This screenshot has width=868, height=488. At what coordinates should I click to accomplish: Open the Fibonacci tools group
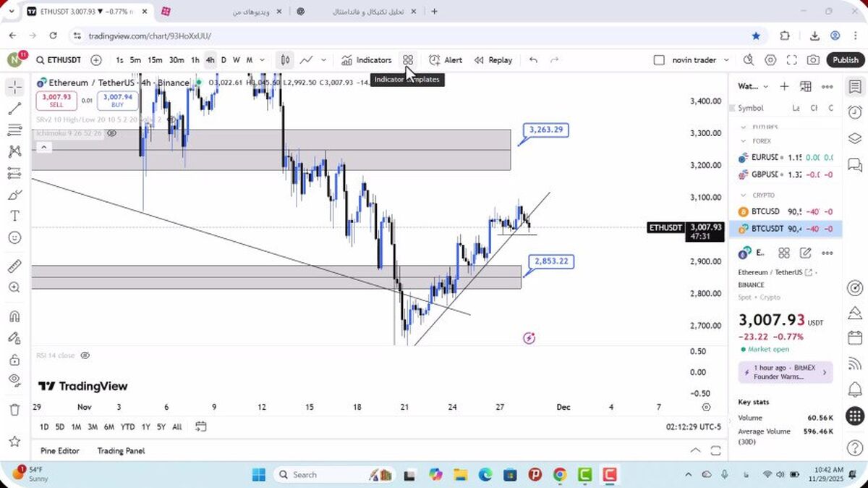pos(14,130)
